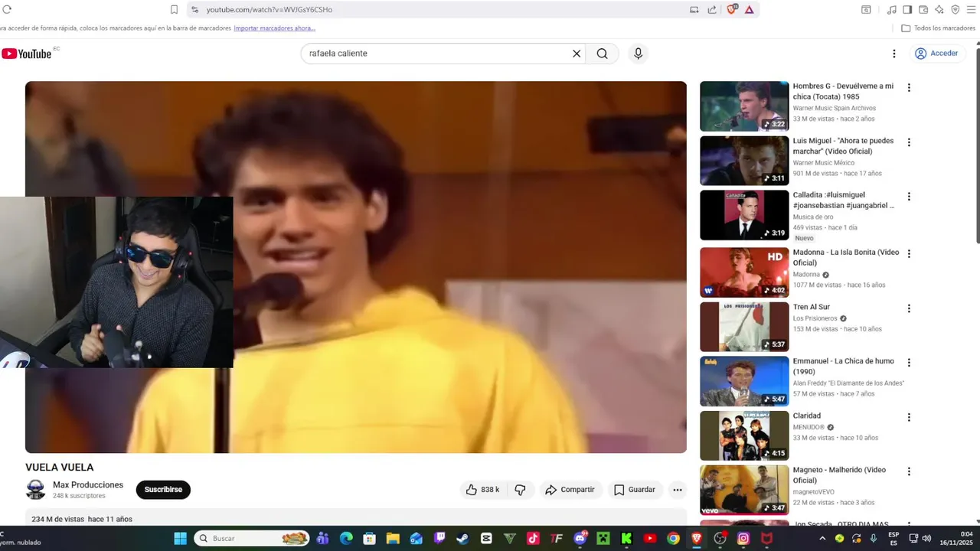Screen dimensions: 980x551
Task: Open Twitch from the taskbar
Action: (x=439, y=539)
